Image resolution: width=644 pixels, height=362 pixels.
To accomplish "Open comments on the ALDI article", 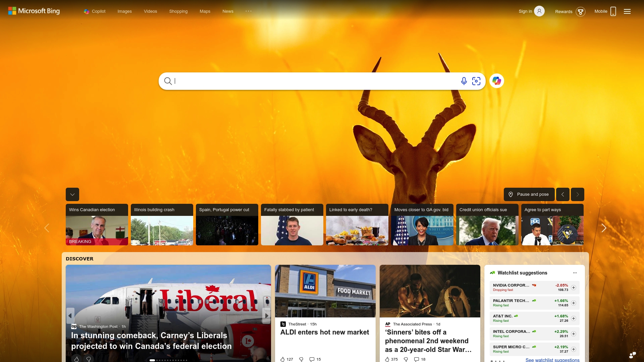I will point(315,359).
